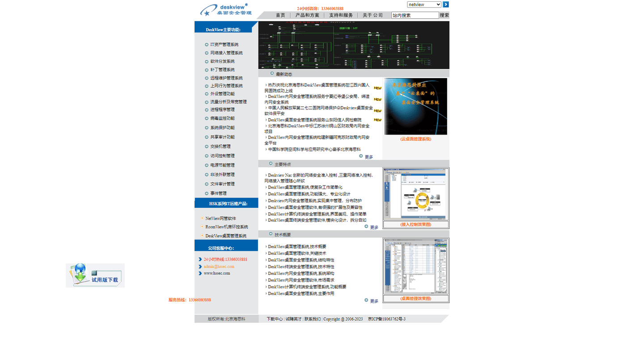Open the 支持和服务 menu
The height and width of the screenshot is (362, 644).
(x=341, y=15)
